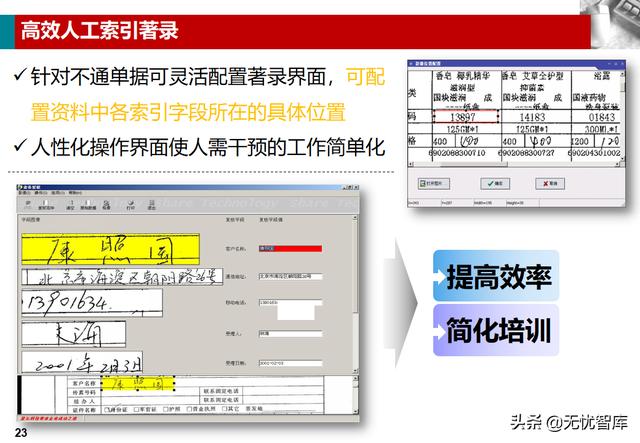The width and height of the screenshot is (640, 443).
Task: Click the 经办人 row label on the scanned form
Action: (x=84, y=401)
